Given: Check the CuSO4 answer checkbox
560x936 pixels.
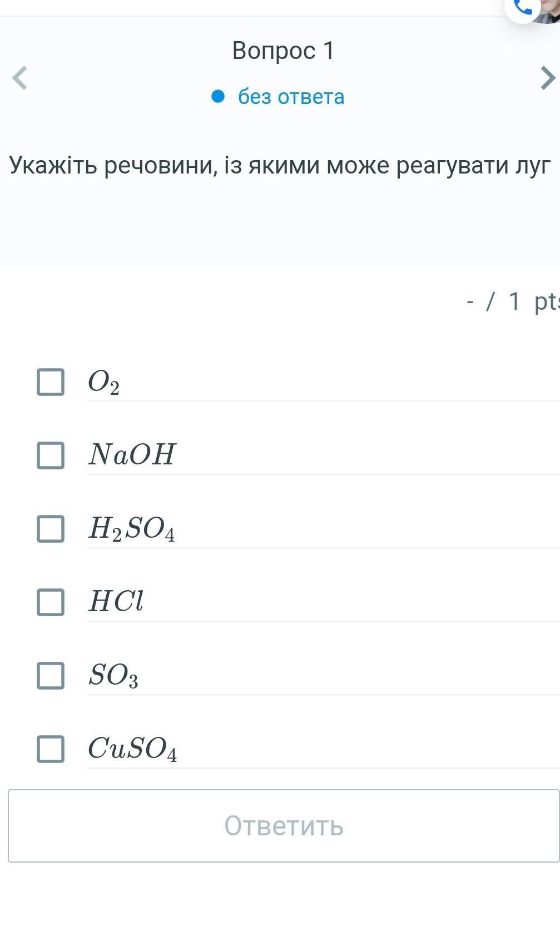Looking at the screenshot, I should pos(51,749).
